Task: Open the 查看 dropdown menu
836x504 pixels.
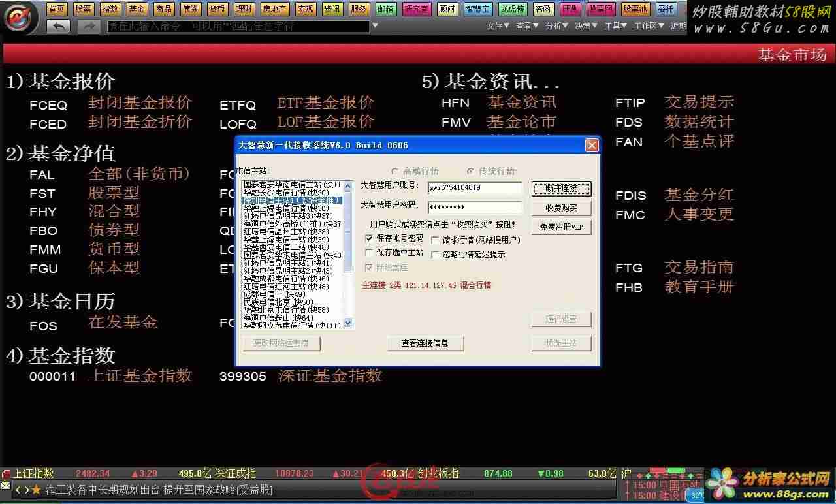Action: 528,26
